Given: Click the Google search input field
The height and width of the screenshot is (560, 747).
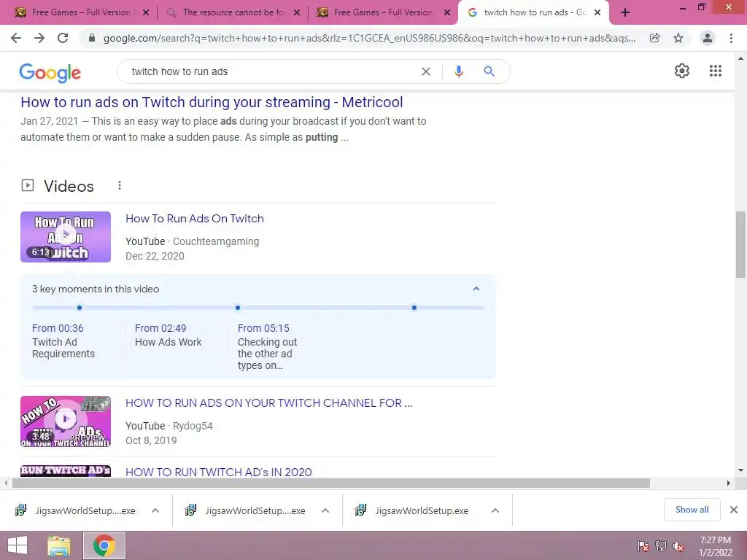Looking at the screenshot, I should pyautogui.click(x=271, y=71).
